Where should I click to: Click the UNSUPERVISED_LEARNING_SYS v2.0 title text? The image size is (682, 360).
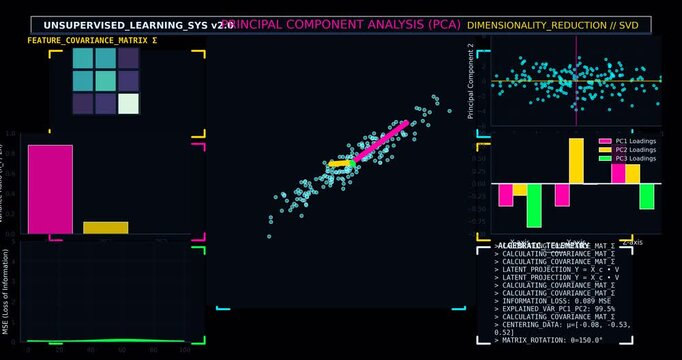point(138,25)
